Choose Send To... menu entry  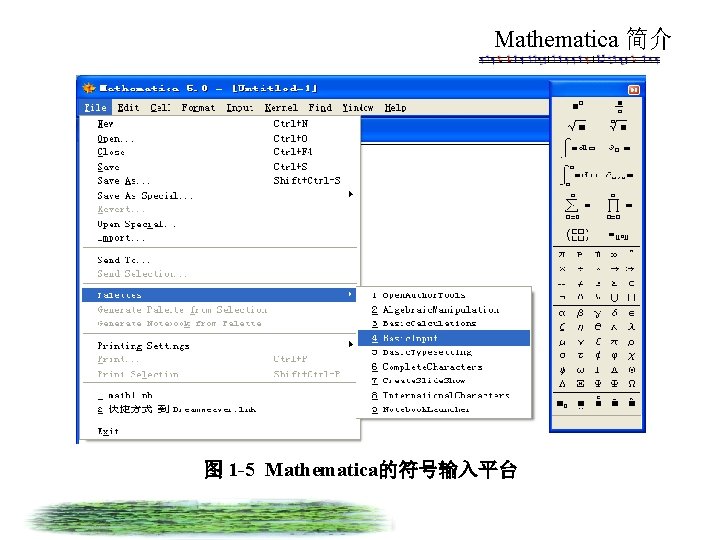pyautogui.click(x=220, y=260)
